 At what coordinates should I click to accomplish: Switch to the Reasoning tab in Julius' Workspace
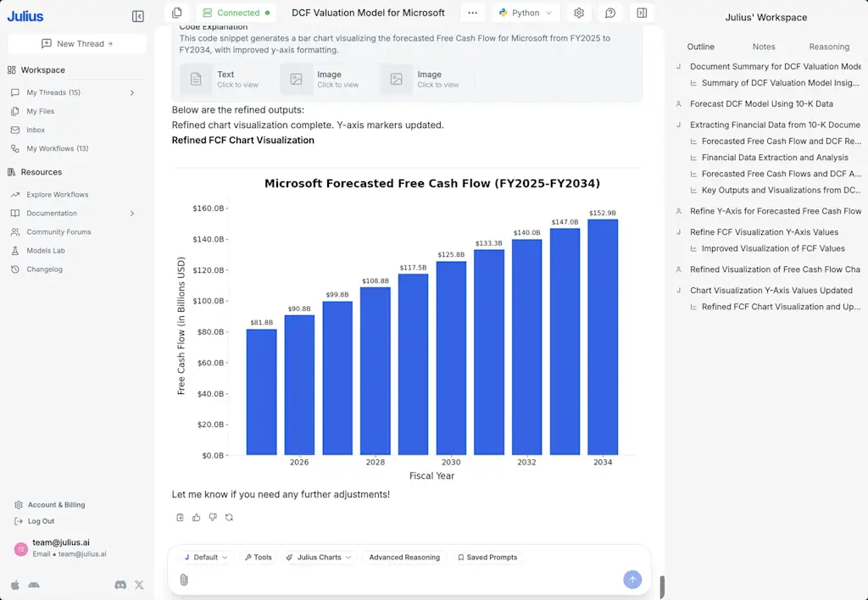coord(829,47)
